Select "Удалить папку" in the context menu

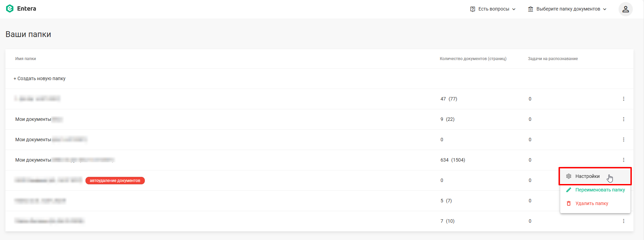(591, 203)
